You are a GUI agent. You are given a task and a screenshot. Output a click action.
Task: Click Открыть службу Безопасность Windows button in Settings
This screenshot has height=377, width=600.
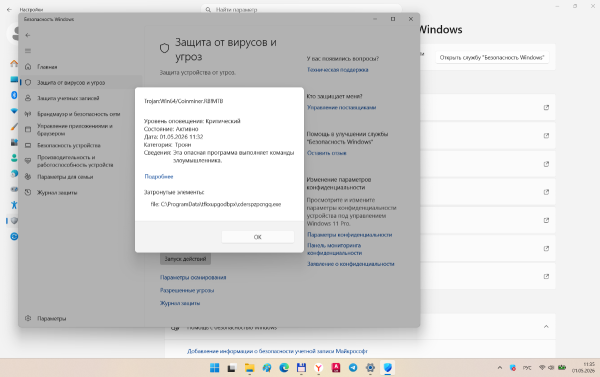click(x=492, y=57)
